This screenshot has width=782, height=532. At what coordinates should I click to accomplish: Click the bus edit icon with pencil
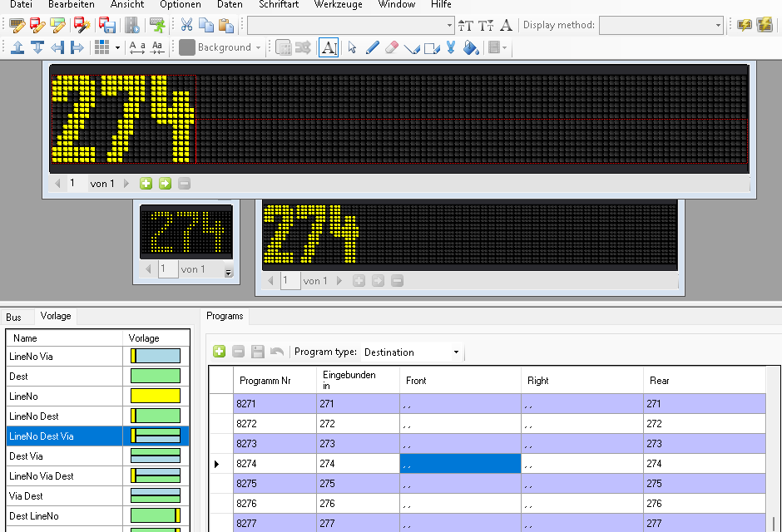(x=37, y=25)
